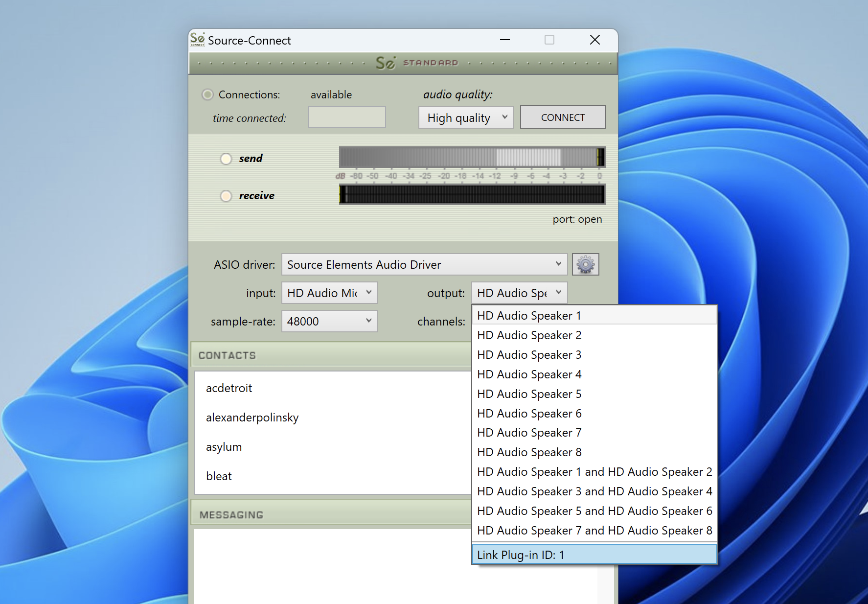Toggle the receive indicator
The image size is (868, 604).
(x=226, y=196)
